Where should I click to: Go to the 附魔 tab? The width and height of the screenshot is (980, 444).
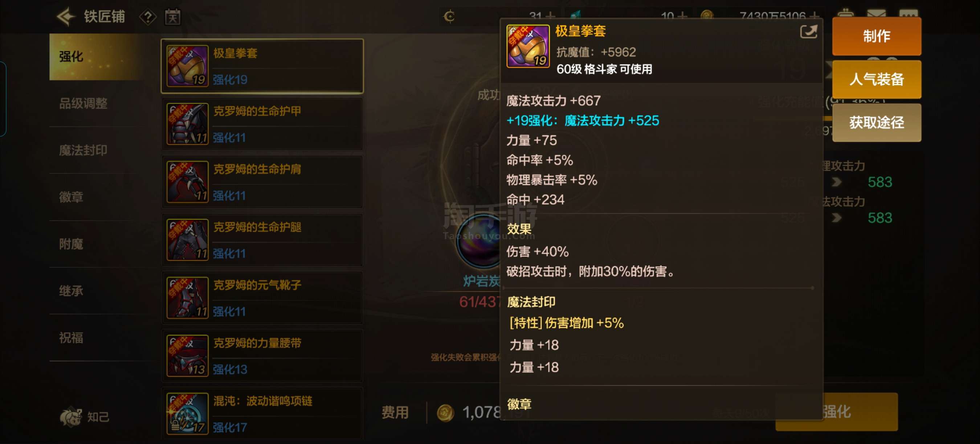71,244
